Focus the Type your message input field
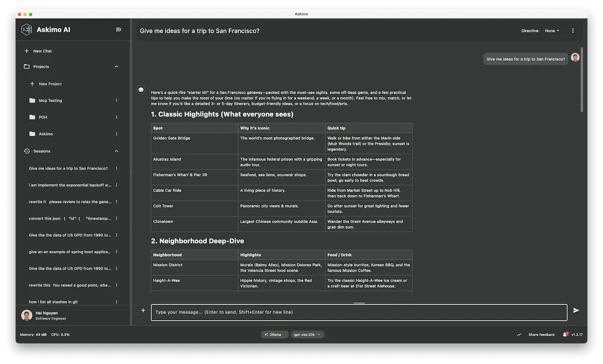 point(358,312)
